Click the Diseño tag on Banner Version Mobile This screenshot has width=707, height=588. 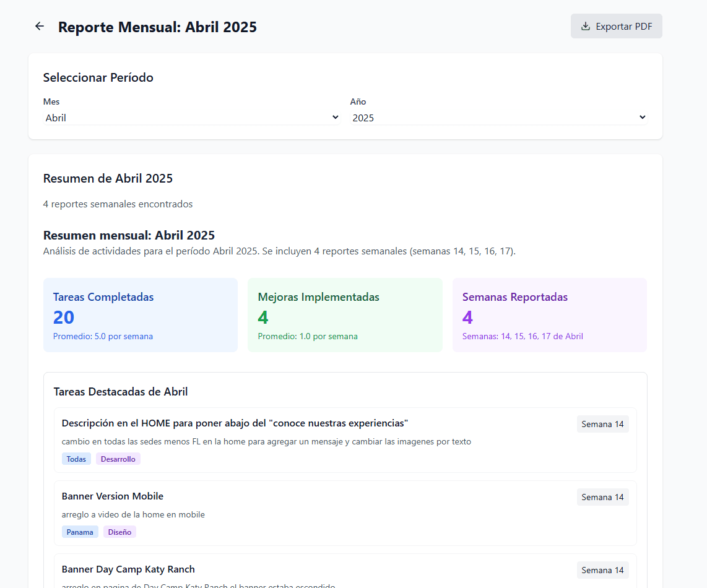click(119, 532)
